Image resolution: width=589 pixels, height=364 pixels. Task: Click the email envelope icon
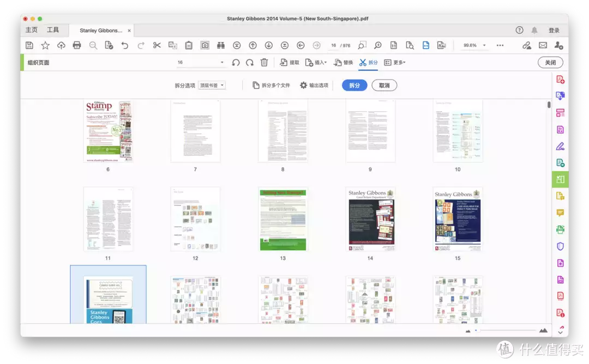[543, 45]
